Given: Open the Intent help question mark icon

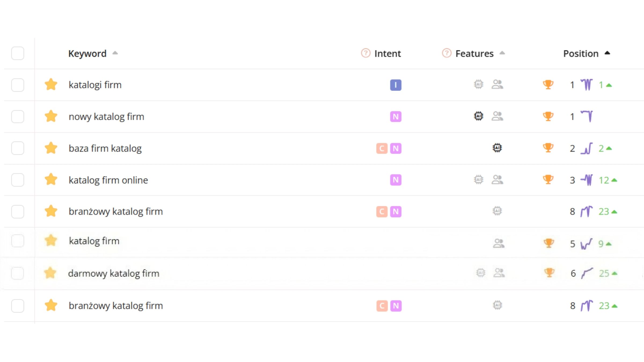Looking at the screenshot, I should pyautogui.click(x=366, y=53).
